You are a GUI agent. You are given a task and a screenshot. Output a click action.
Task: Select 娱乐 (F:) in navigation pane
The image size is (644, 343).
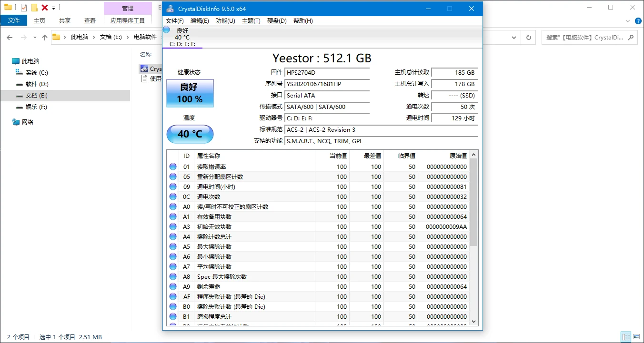pos(36,107)
